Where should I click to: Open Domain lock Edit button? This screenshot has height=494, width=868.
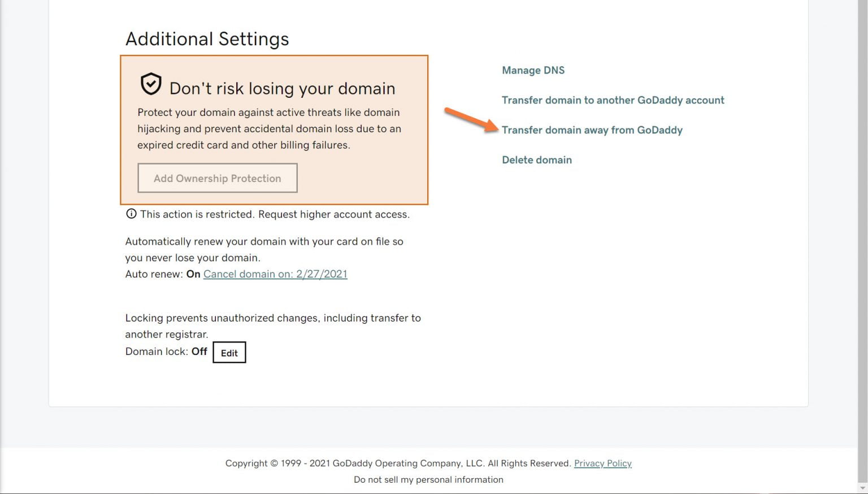point(229,353)
